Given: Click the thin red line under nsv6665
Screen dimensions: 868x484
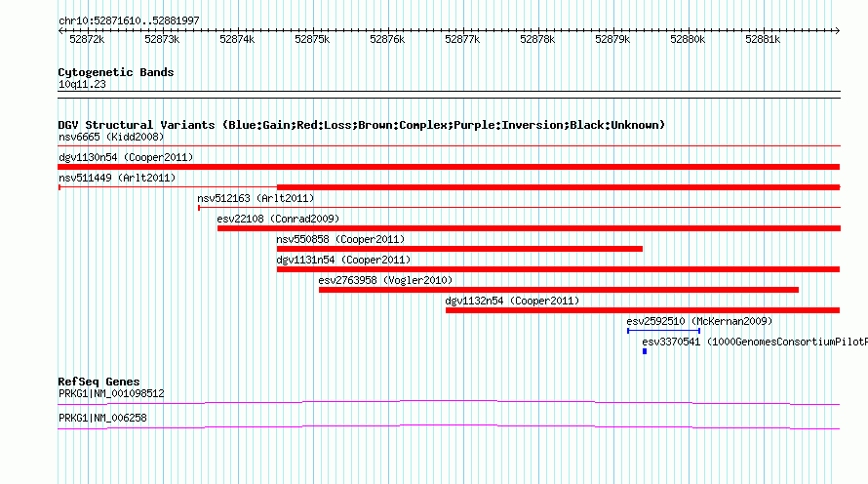Looking at the screenshot, I should click(x=449, y=146).
